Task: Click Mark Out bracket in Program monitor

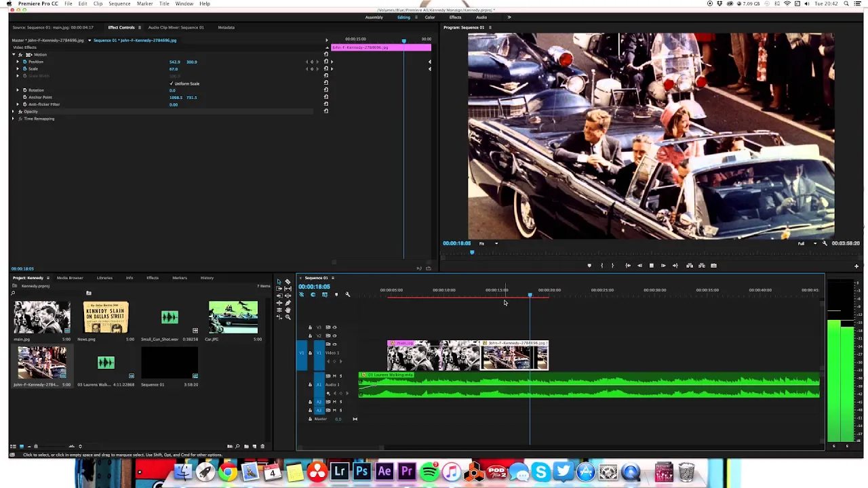Action: pyautogui.click(x=613, y=266)
